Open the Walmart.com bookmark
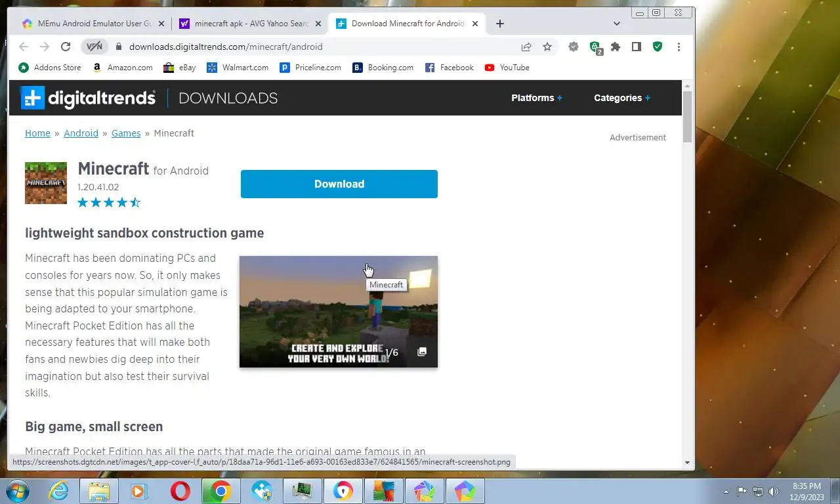 (238, 68)
